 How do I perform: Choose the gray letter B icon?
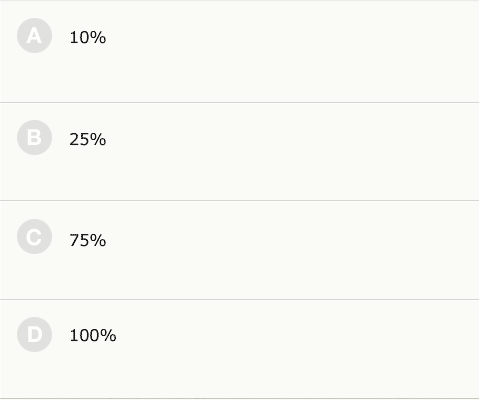click(34, 138)
